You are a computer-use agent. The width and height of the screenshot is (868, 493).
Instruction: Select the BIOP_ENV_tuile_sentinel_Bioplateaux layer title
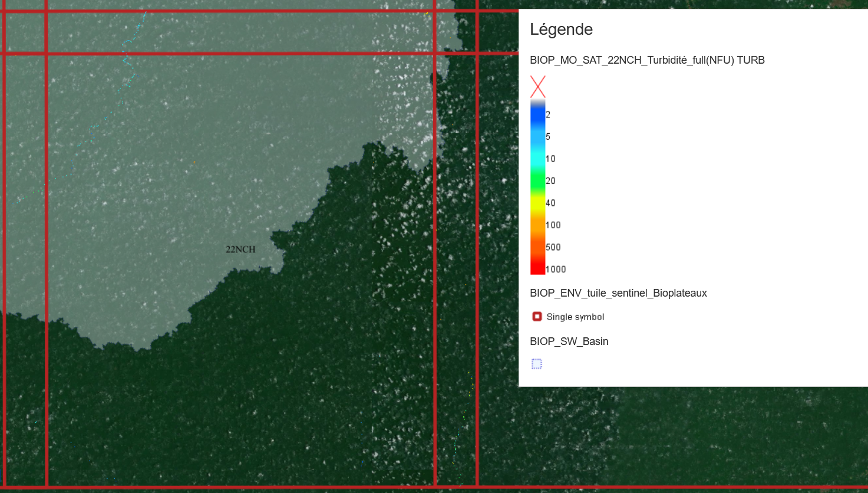coord(618,293)
